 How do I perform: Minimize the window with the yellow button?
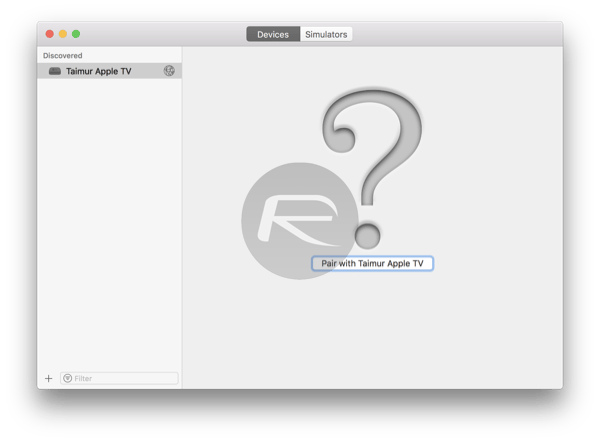pos(63,34)
